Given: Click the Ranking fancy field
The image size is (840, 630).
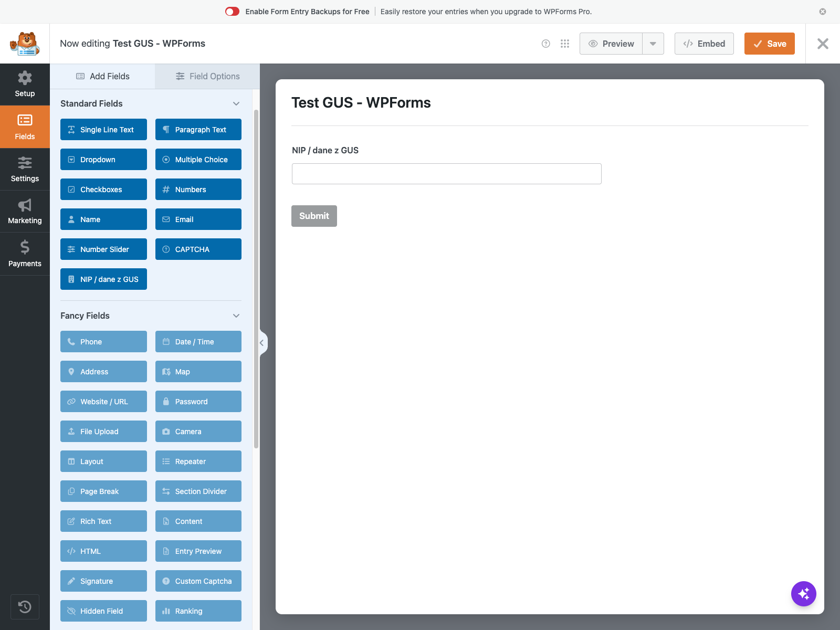Looking at the screenshot, I should click(198, 611).
